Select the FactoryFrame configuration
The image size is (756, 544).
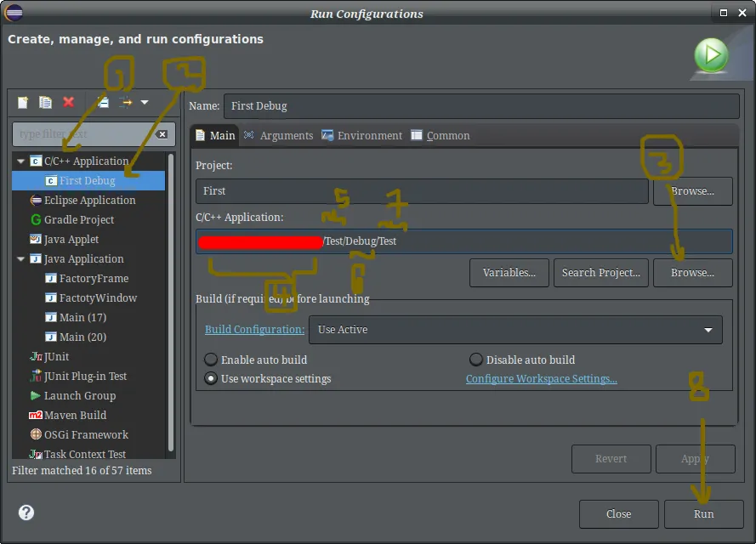[87, 279]
